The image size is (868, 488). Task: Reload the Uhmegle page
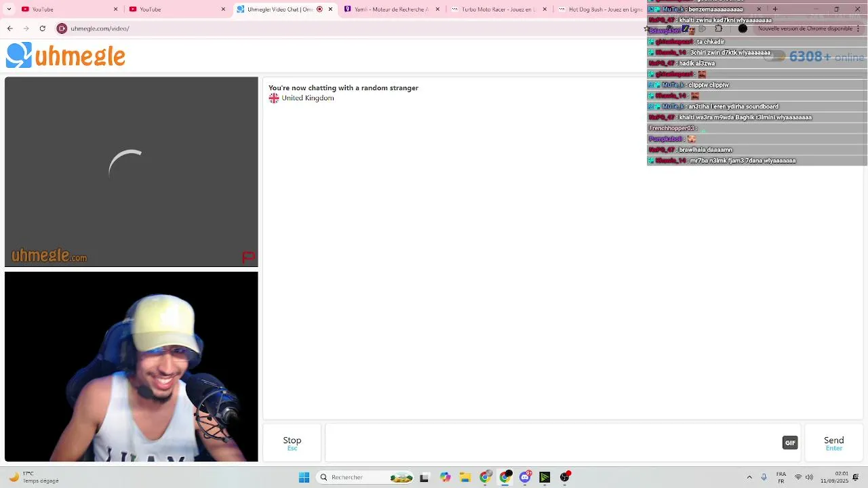tap(42, 28)
